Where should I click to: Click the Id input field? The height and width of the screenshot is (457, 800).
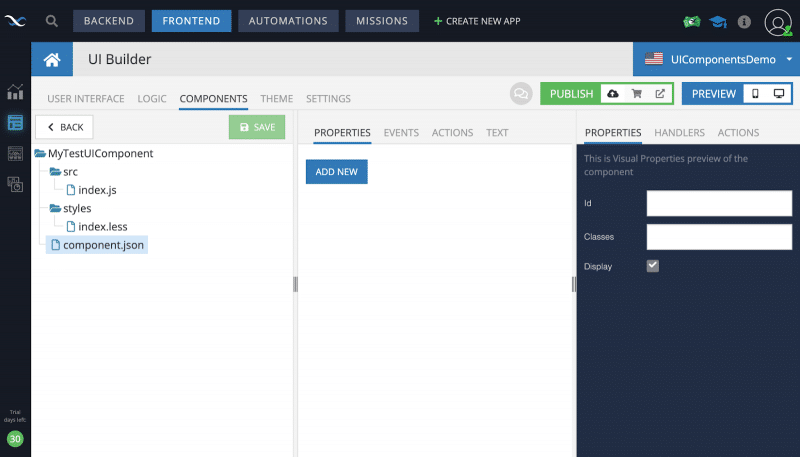719,204
